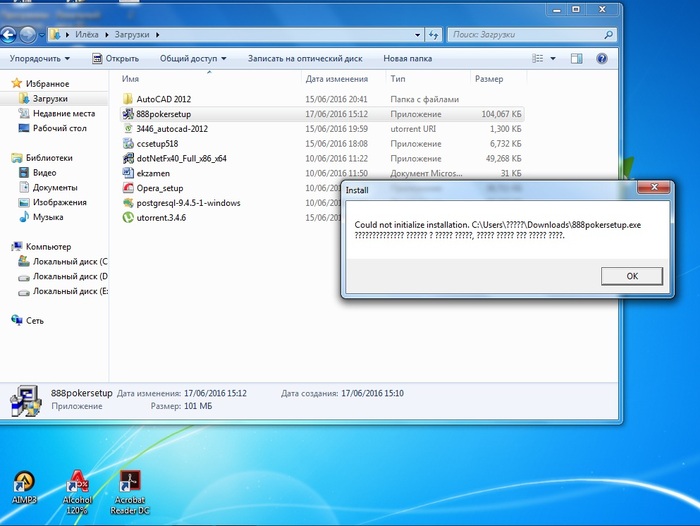The height and width of the screenshot is (526, 700).
Task: Open Документы library in sidebar
Action: click(55, 187)
